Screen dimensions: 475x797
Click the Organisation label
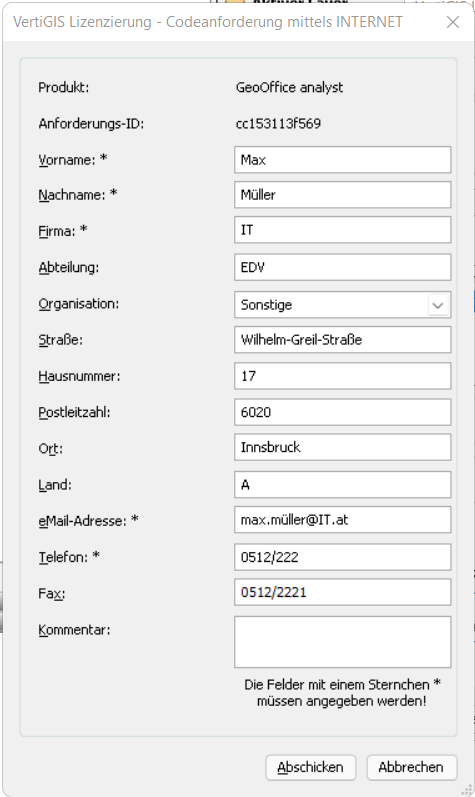point(79,304)
